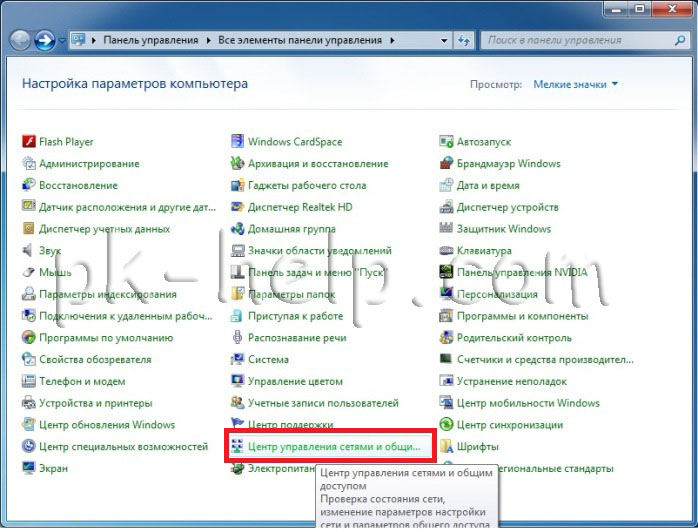Click the refresh button beside address bar
698x532 pixels.
(x=464, y=41)
